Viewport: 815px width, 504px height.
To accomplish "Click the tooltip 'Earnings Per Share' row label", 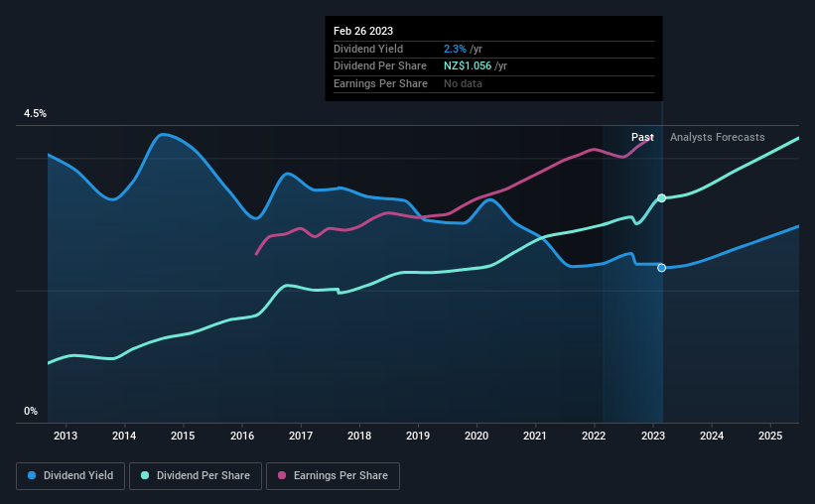I will (x=380, y=83).
